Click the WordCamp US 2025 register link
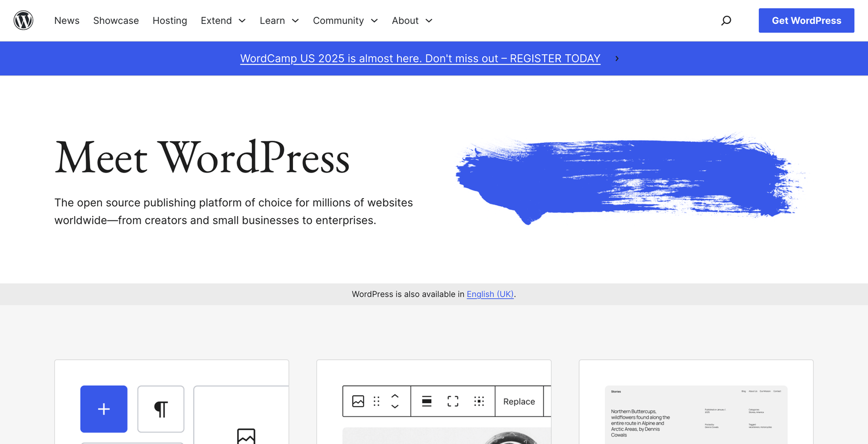Viewport: 868px width, 444px height. point(420,59)
